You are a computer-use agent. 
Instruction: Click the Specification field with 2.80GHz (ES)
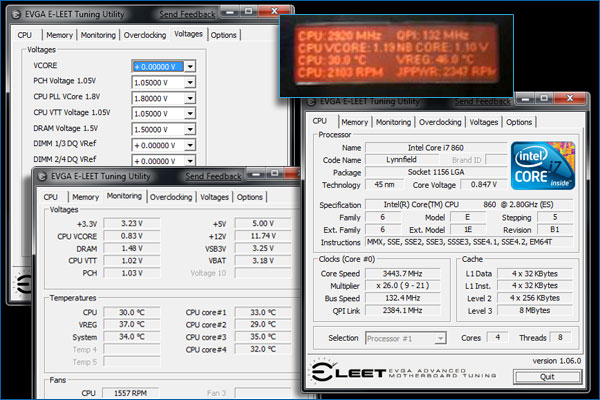[469, 204]
